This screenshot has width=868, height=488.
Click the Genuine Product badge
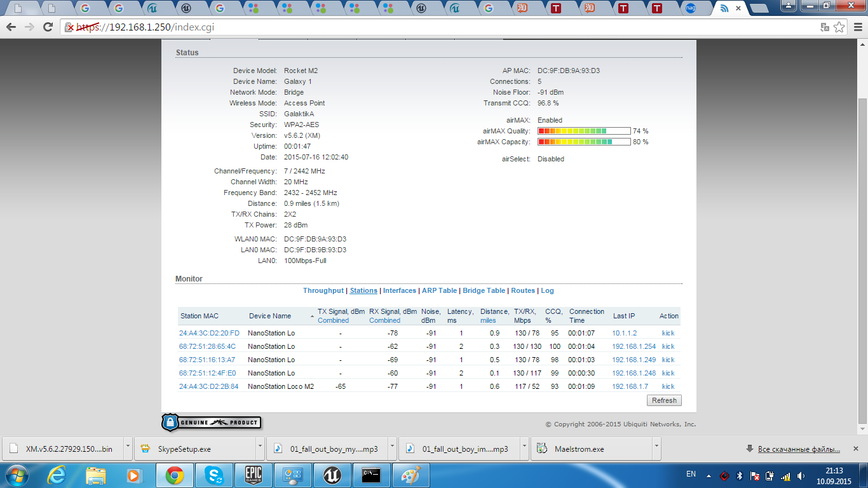[x=212, y=423]
